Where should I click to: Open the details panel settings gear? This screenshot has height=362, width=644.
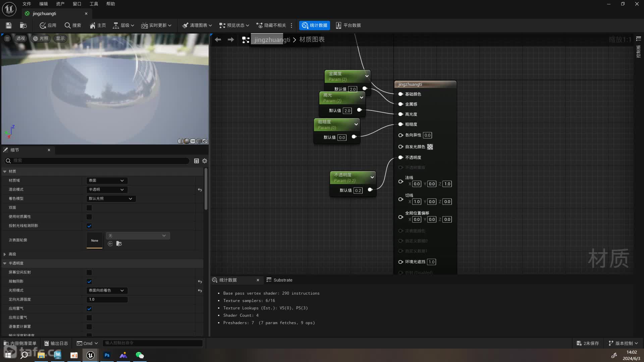point(205,161)
